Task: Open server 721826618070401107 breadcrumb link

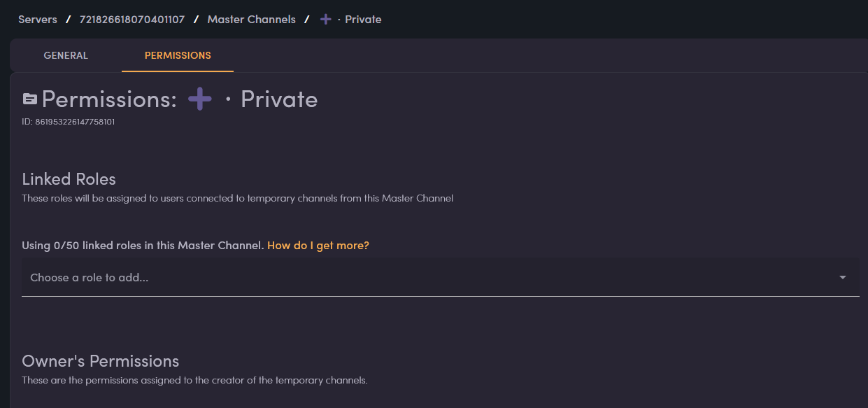Action: pos(132,20)
